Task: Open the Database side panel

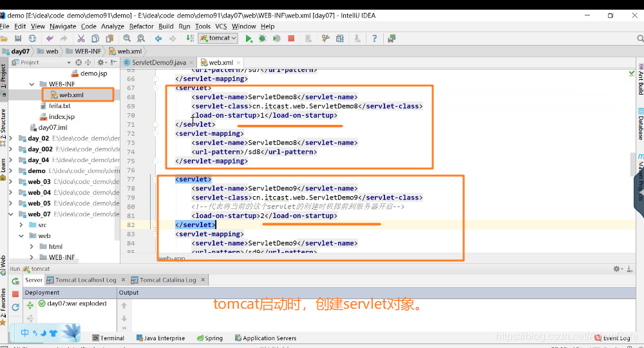Action: (x=640, y=124)
